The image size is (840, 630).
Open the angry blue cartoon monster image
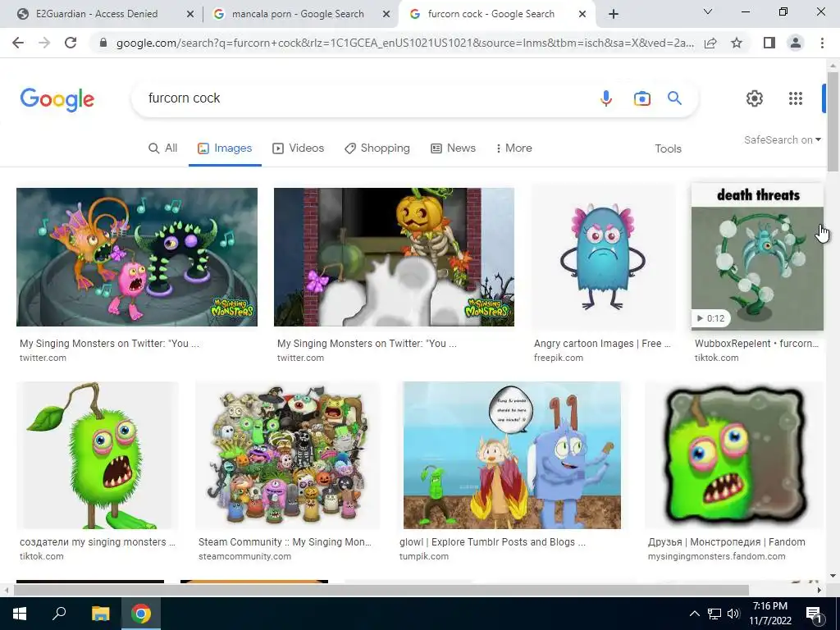click(603, 257)
